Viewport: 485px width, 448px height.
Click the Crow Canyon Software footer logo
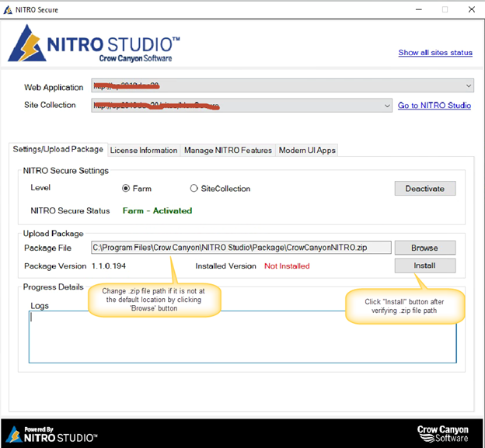pos(442,434)
